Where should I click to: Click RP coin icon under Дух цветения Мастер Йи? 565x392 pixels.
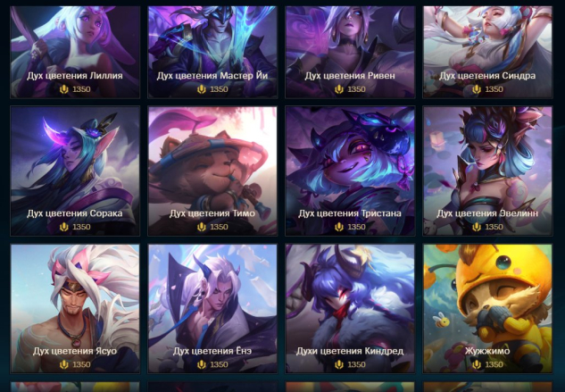(x=202, y=89)
